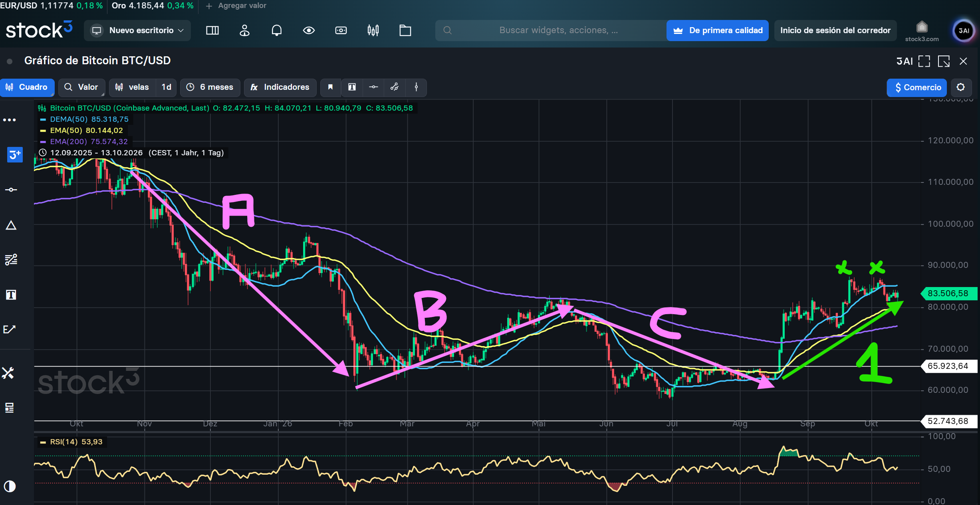Open the Indicadores menu

tap(280, 87)
